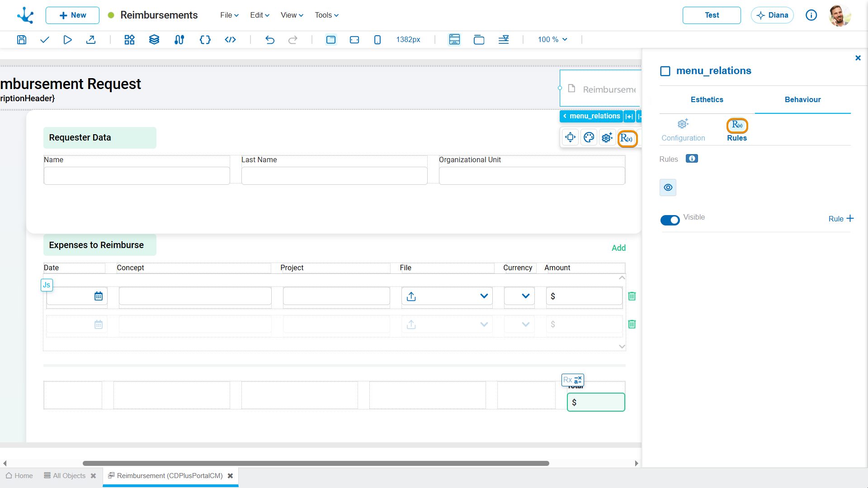
Task: Open the gear configuration icon on element toolbar
Action: [x=607, y=137]
